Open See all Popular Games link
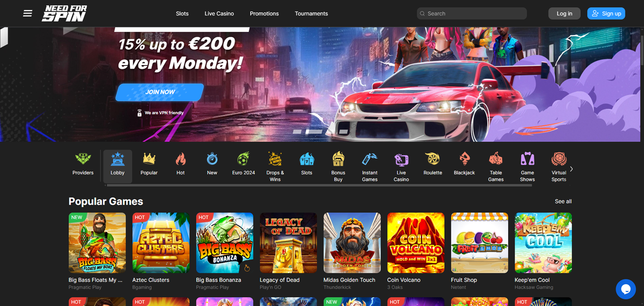Viewport: 644px width, 306px height. (563, 201)
